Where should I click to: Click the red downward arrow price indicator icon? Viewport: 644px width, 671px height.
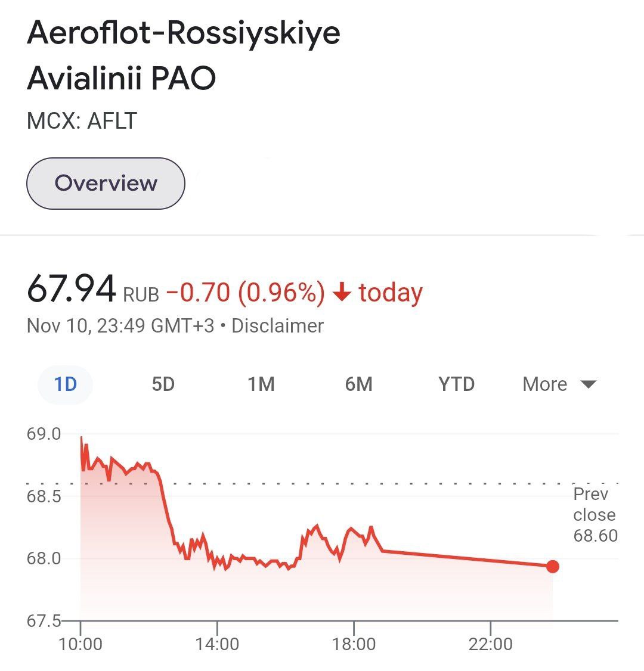click(x=343, y=292)
